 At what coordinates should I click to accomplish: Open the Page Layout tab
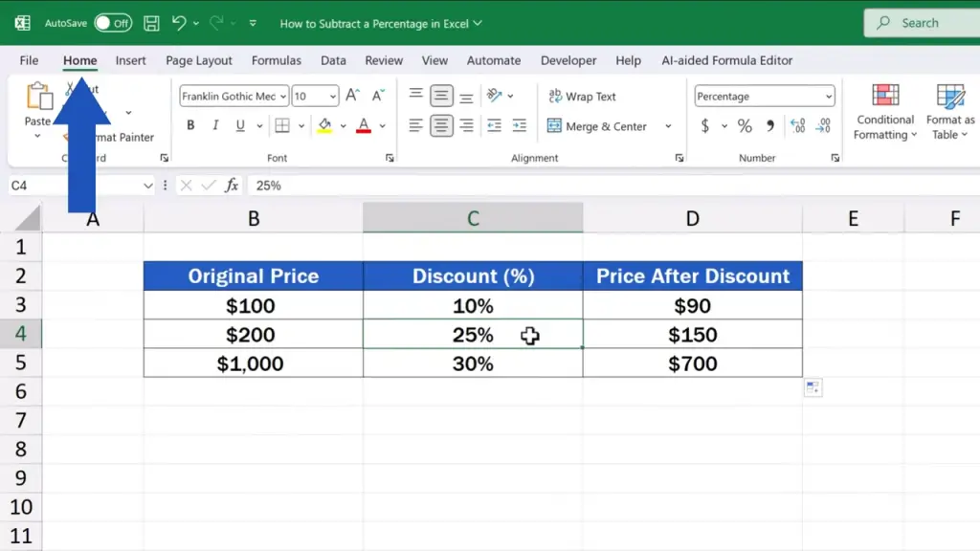point(199,60)
